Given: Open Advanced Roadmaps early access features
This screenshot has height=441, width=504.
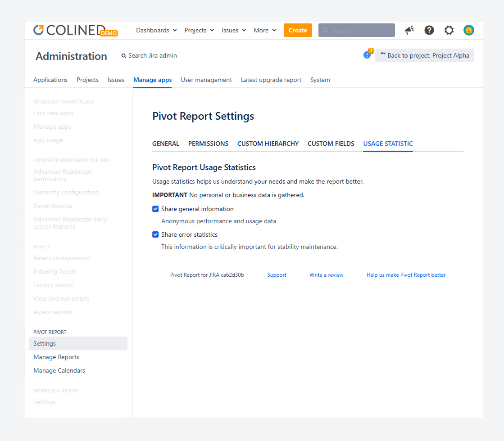Looking at the screenshot, I should (x=70, y=223).
